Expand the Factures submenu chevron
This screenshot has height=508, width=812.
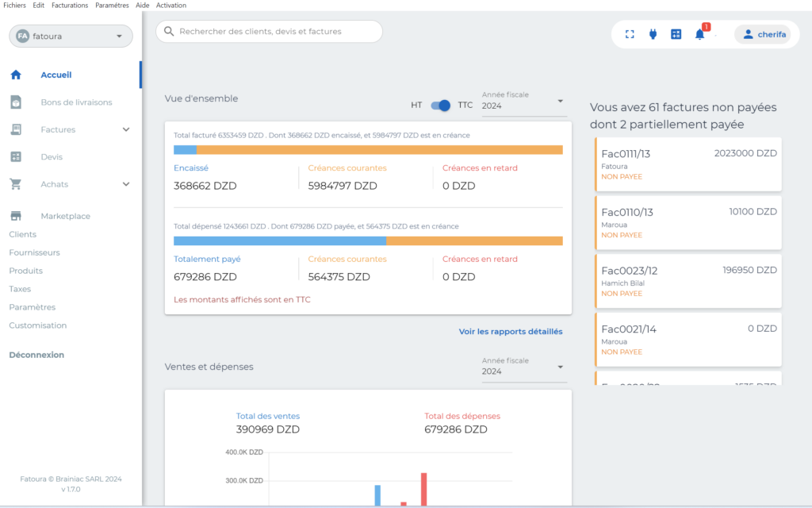tap(126, 129)
